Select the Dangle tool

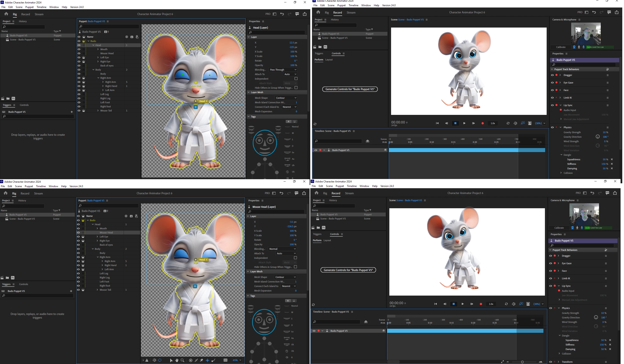click(214, 360)
